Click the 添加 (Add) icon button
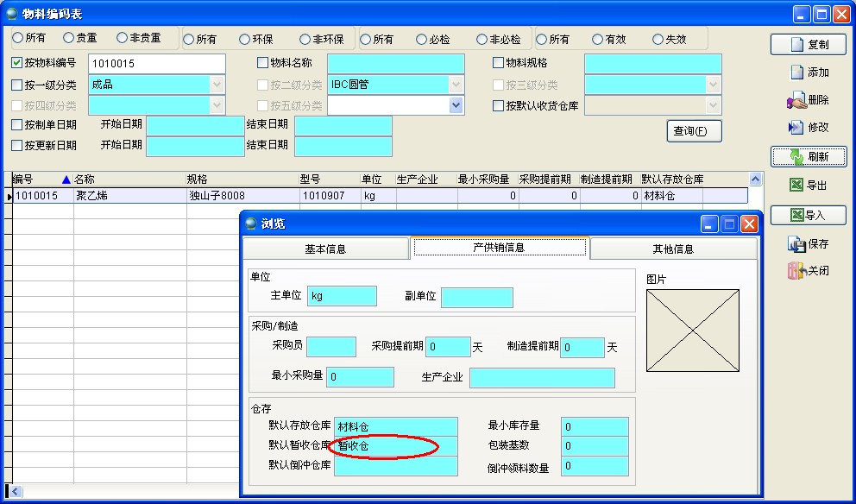Screen dimensions: 856x504 coord(808,72)
